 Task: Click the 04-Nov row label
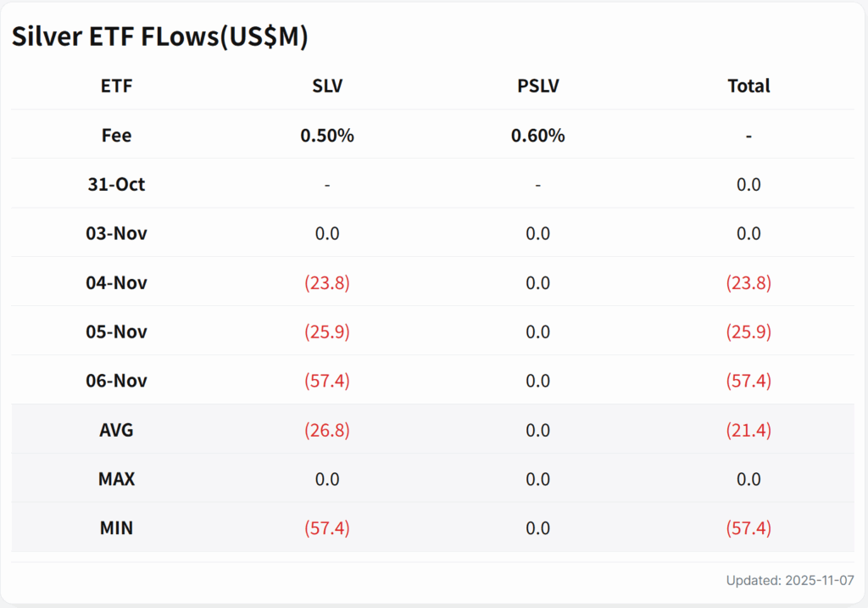[x=116, y=282]
